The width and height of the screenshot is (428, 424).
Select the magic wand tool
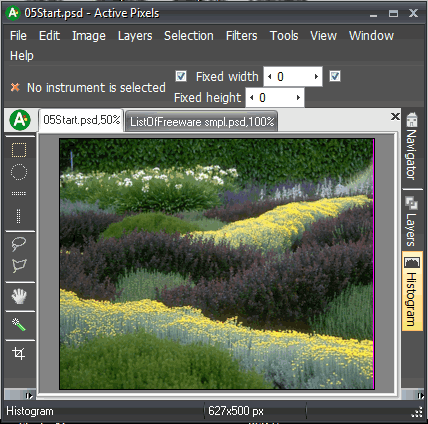pos(19,325)
